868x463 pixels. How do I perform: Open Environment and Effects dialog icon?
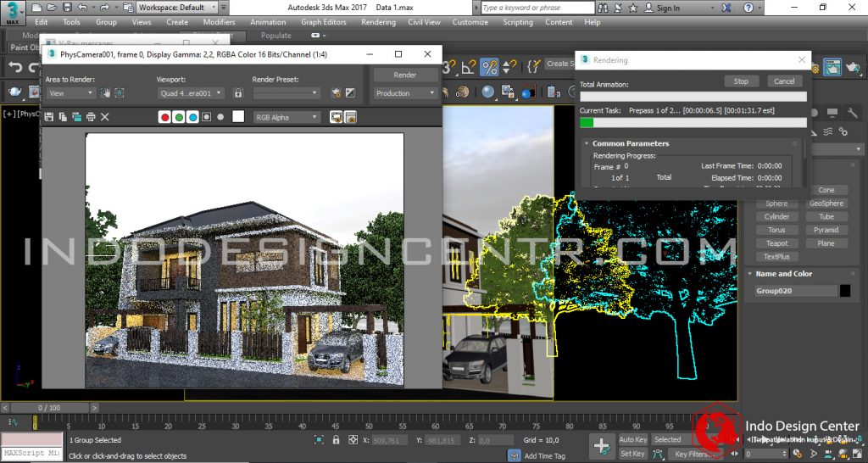(x=350, y=93)
